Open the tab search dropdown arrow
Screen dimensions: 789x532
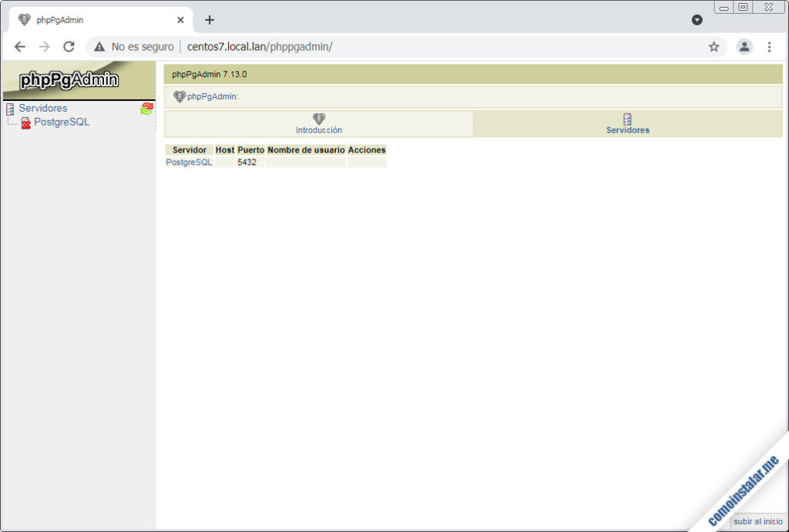(x=697, y=20)
